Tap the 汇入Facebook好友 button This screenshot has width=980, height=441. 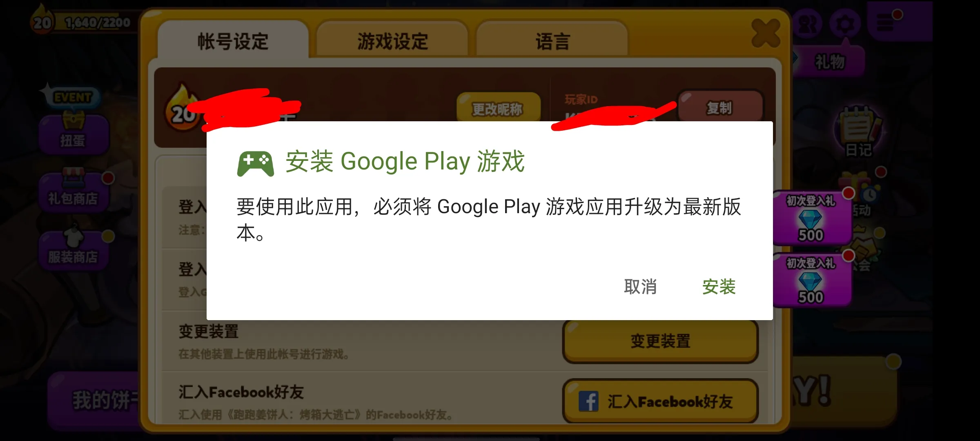click(660, 401)
